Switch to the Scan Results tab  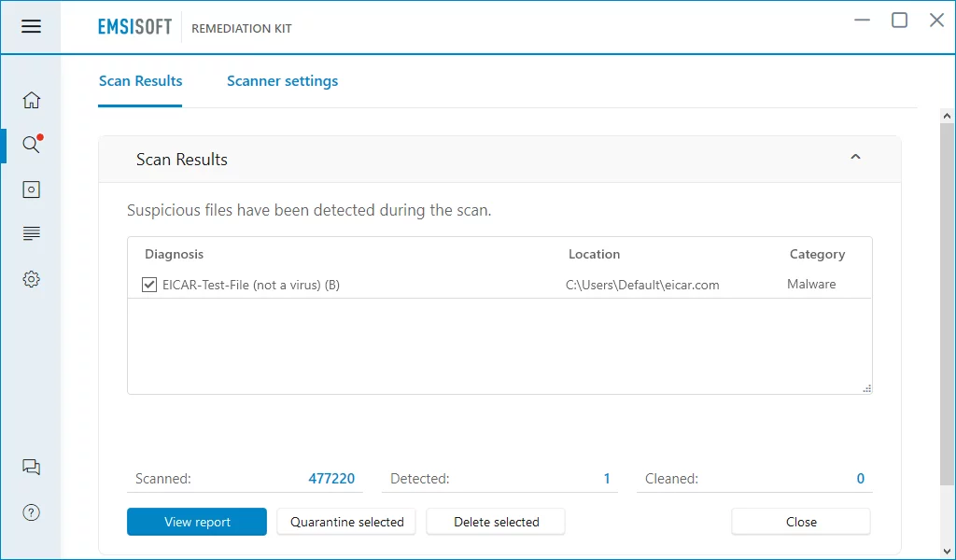tap(140, 81)
